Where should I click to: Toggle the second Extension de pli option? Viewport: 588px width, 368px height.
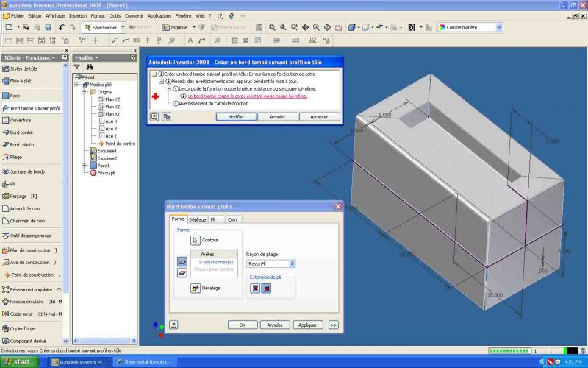click(266, 288)
